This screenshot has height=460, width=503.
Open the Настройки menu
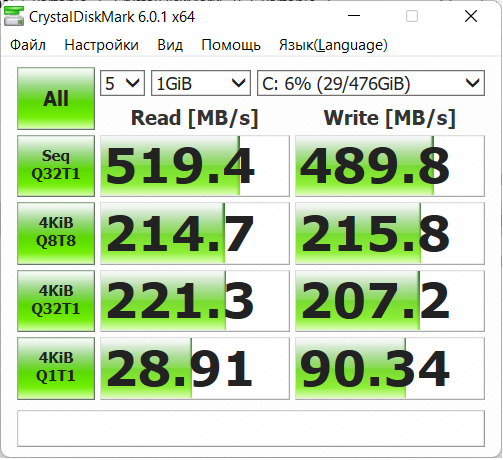[x=101, y=45]
